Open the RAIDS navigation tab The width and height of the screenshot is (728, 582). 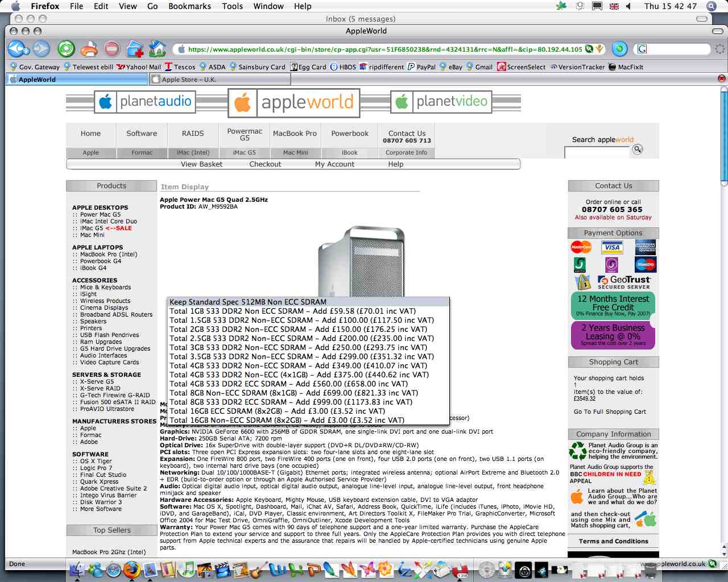click(x=193, y=134)
